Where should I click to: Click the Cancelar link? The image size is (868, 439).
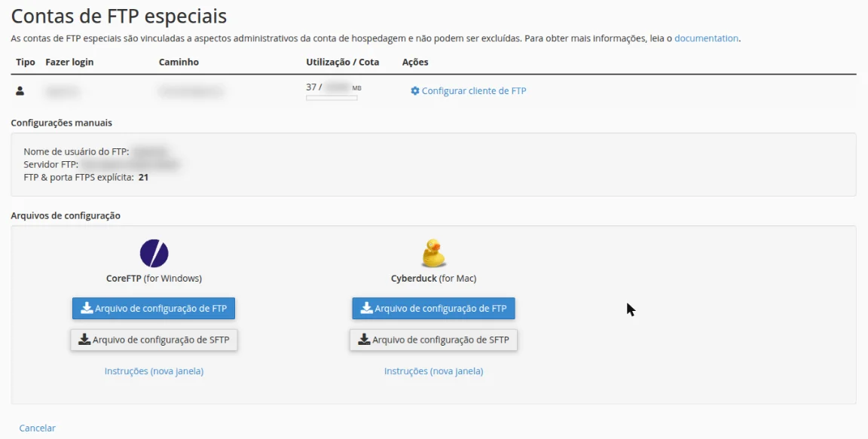click(x=37, y=428)
